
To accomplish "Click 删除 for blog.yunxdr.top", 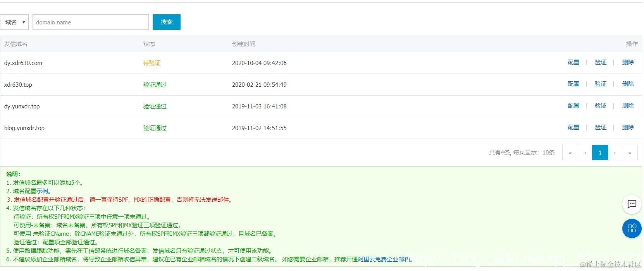I will click(628, 127).
